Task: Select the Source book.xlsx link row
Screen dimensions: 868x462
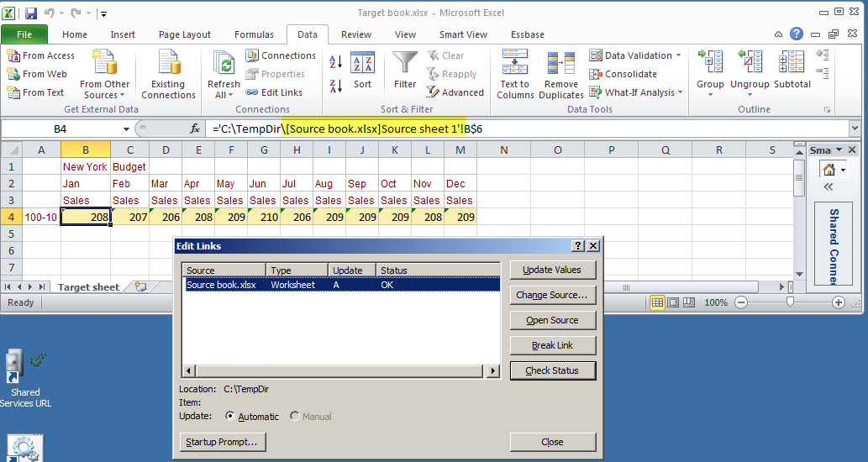Action: [x=341, y=285]
